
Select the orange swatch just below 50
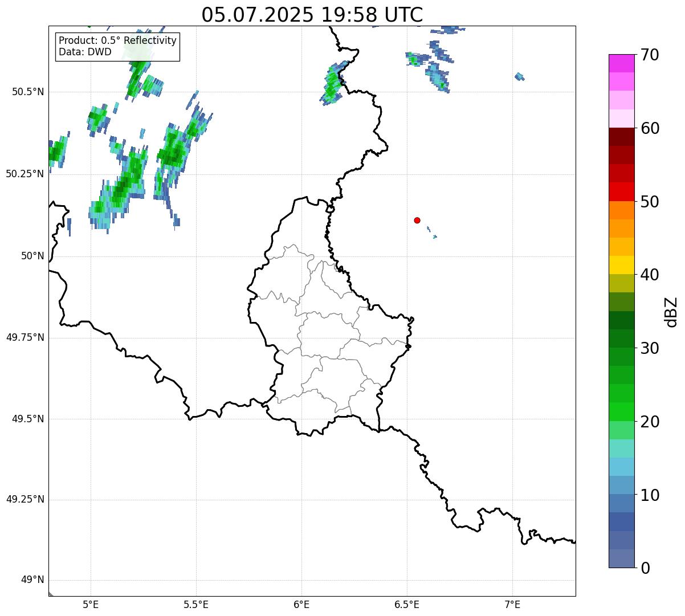point(622,210)
